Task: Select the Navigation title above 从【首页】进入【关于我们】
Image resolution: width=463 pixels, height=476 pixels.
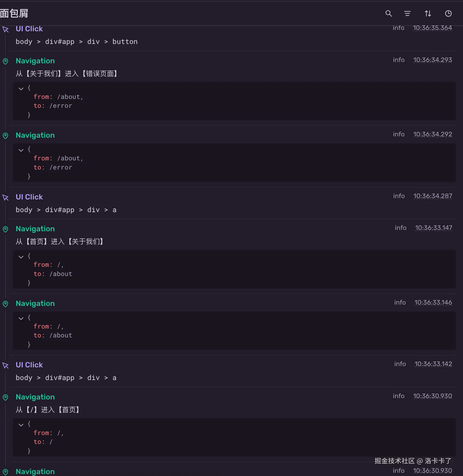Action: (35, 229)
